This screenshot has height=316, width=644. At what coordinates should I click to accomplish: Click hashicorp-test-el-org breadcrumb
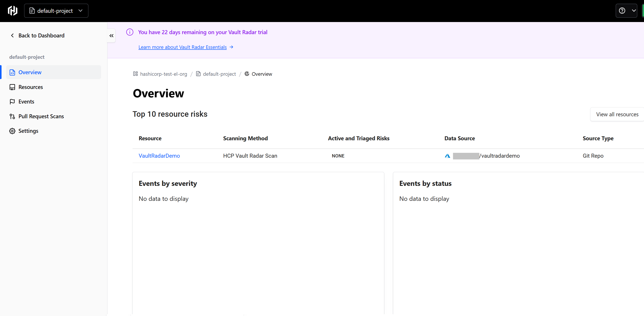point(163,74)
